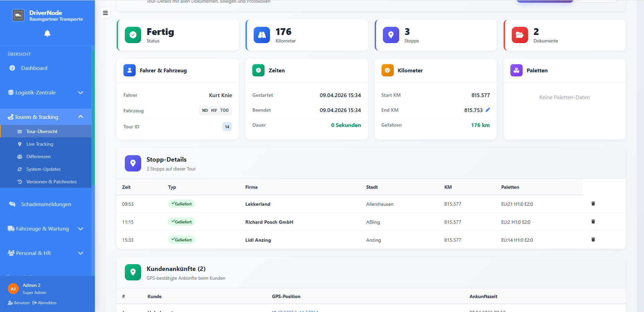Click the red Dokumente folder icon
Viewport: 644px width, 312px height.
pyautogui.click(x=520, y=35)
